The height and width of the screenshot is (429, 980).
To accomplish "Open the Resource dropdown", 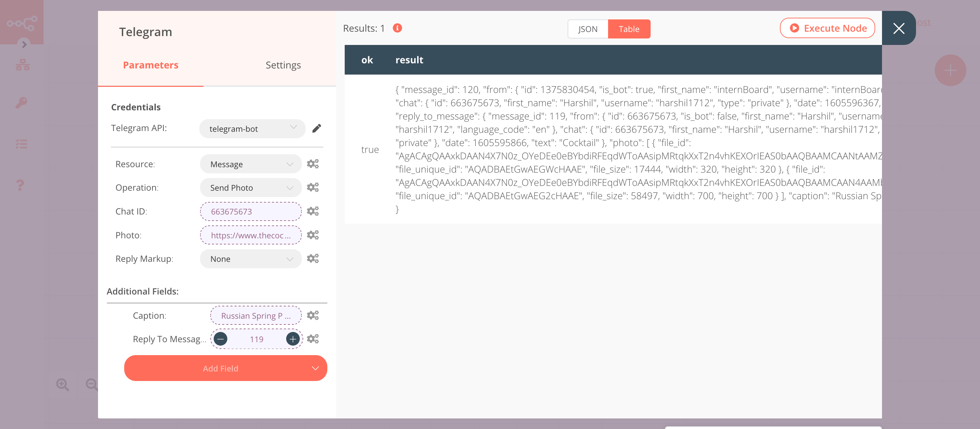I will click(250, 164).
